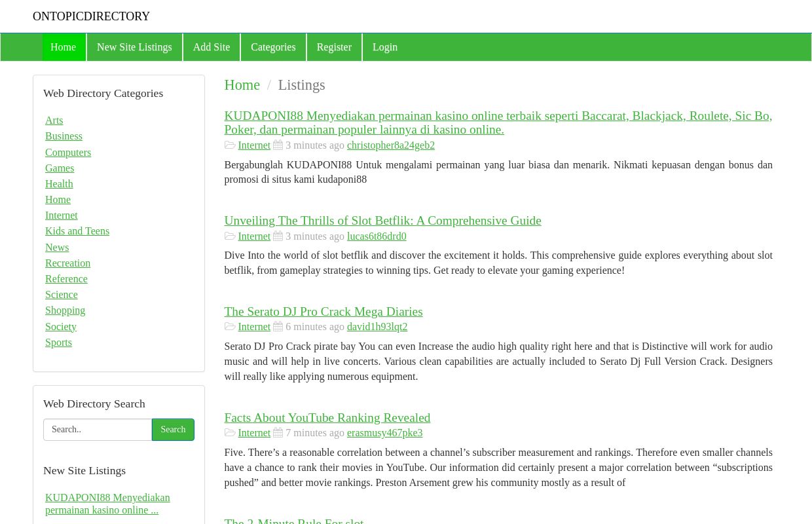Click the folder icon on the Slot Betflik listing

click(x=231, y=236)
